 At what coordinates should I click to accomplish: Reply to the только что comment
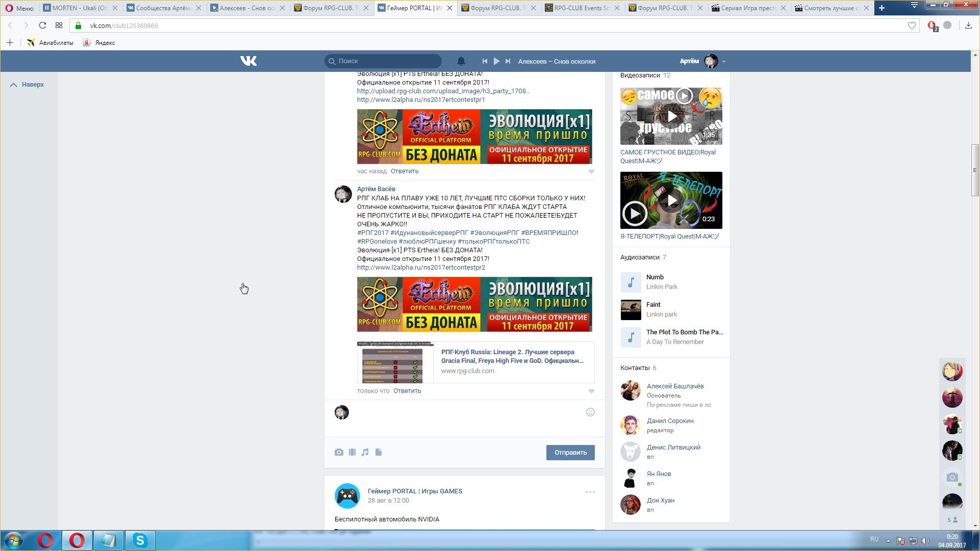point(407,391)
